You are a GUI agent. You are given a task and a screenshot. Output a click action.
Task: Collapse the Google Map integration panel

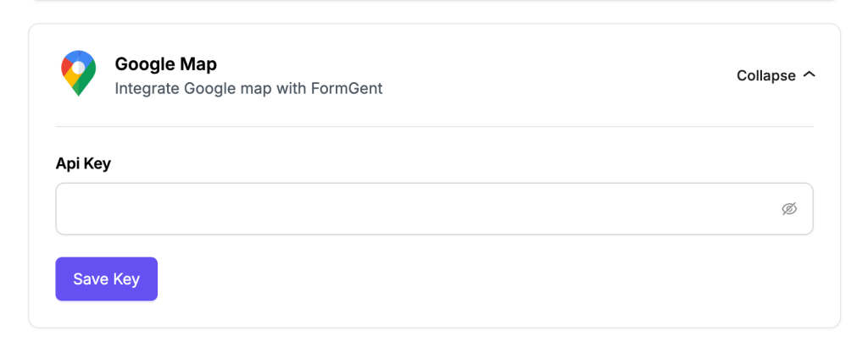coord(776,75)
